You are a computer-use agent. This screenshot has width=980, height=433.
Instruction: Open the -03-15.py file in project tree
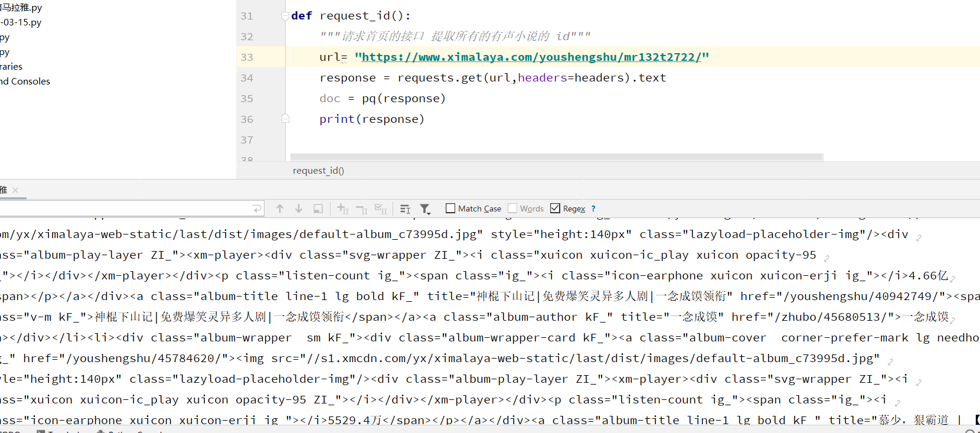tap(21, 22)
